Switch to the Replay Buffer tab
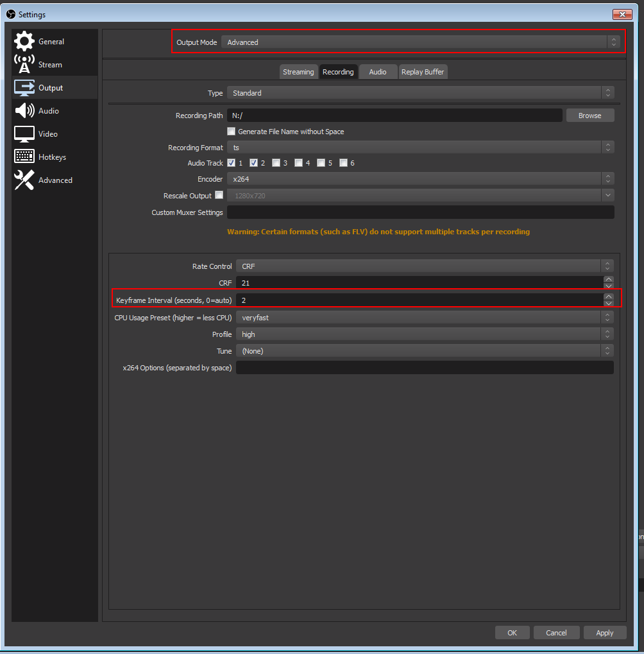Screen dimensions: 644x654 tap(423, 72)
